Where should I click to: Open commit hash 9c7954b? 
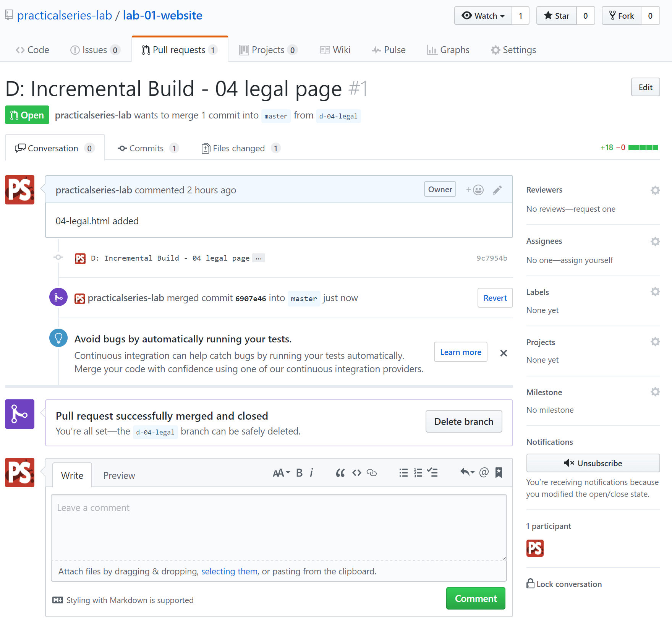coord(492,258)
